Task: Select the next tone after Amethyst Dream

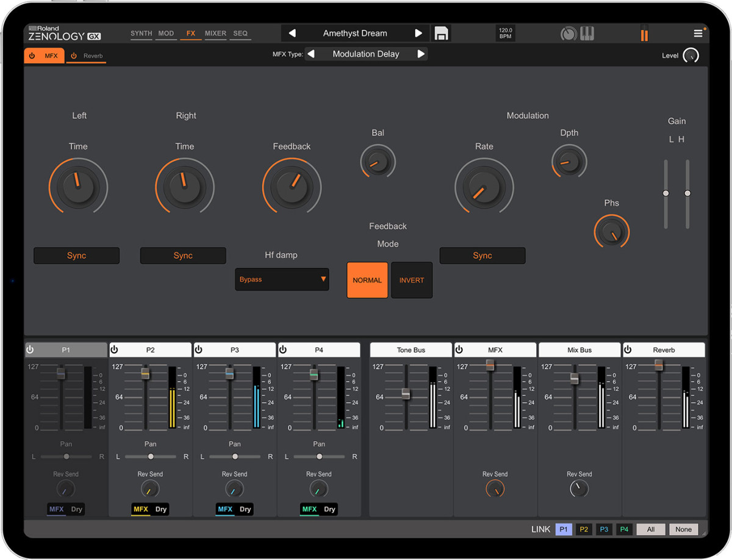Action: (418, 34)
